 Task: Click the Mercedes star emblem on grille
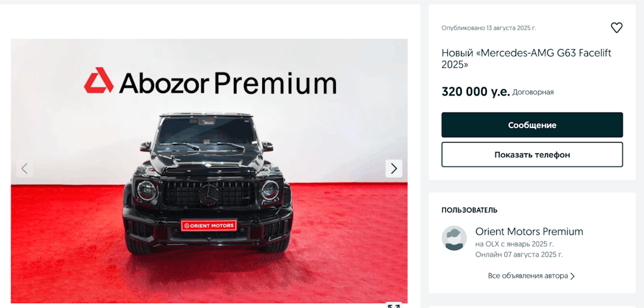click(x=209, y=194)
